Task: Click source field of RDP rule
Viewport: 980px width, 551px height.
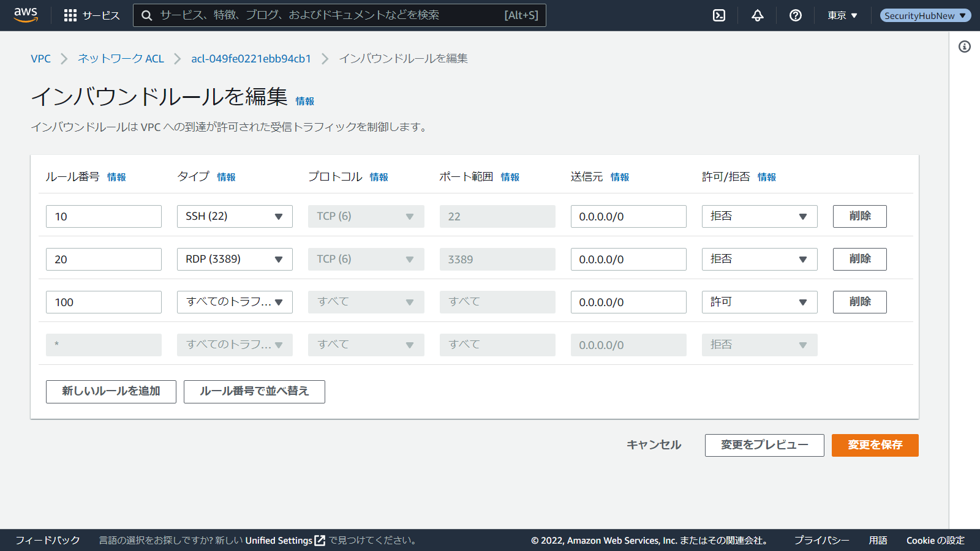Action: coord(628,259)
